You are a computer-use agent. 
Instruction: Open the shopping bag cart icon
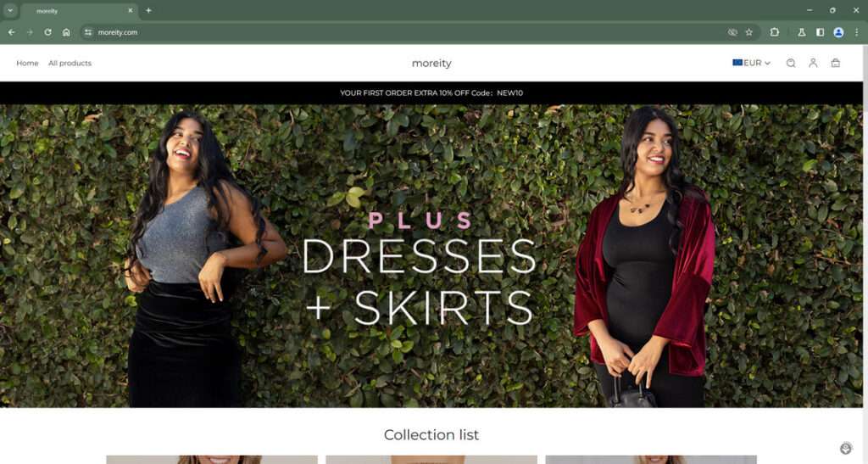pos(835,63)
